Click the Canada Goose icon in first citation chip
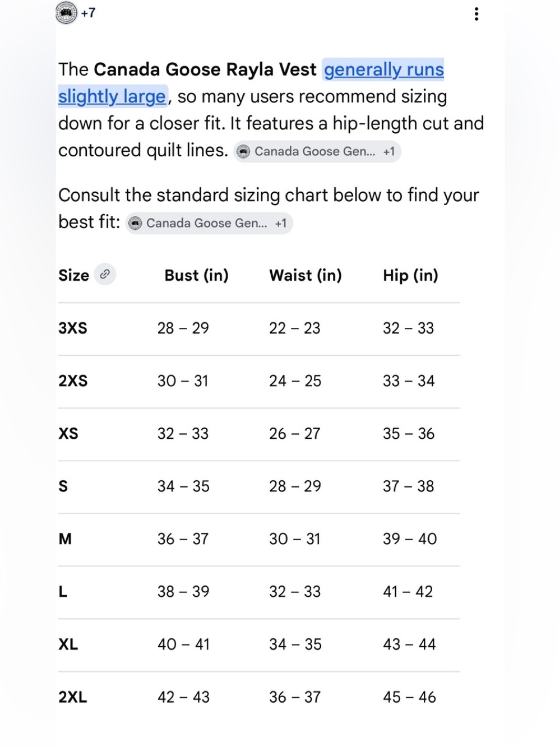 pos(243,151)
